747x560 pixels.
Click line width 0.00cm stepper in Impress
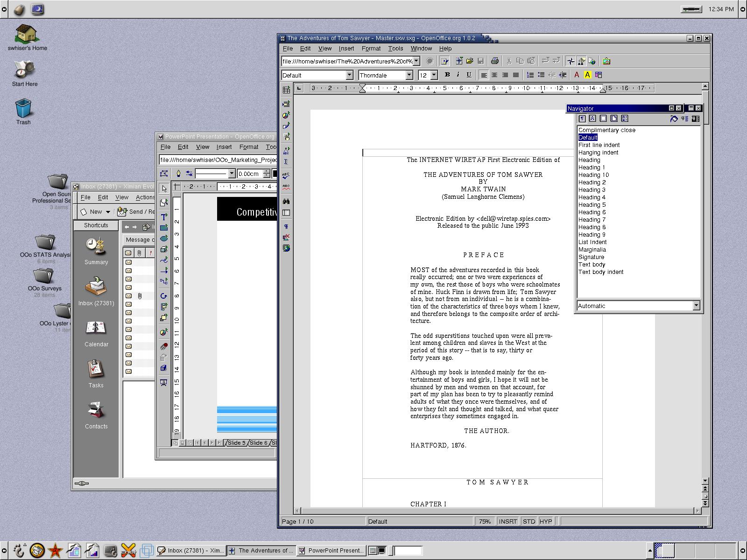tap(267, 174)
